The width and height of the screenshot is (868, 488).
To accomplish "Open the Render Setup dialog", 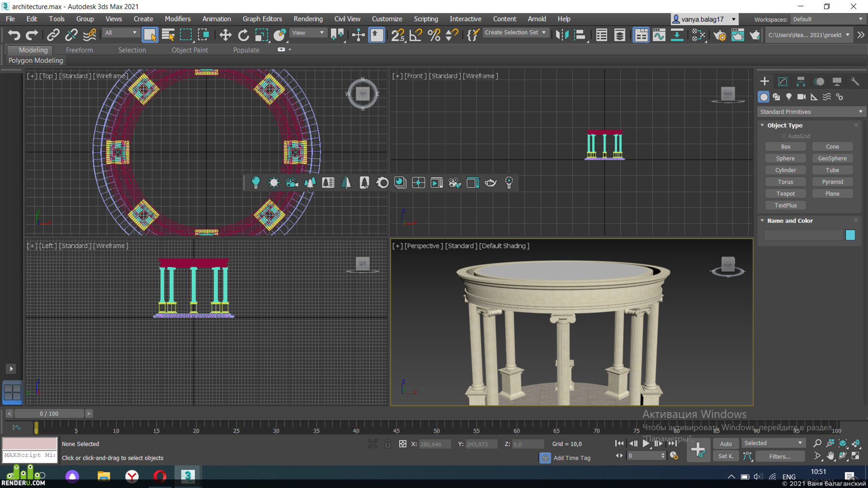I will pyautogui.click(x=720, y=35).
